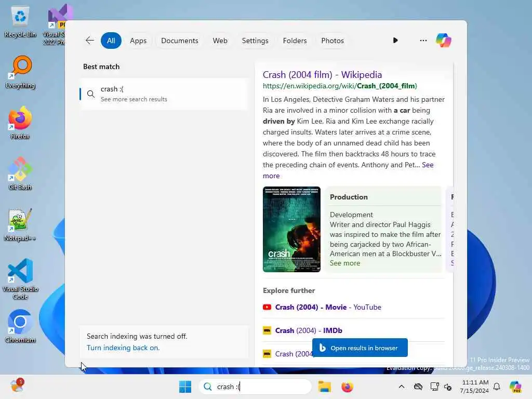The height and width of the screenshot is (399, 532).
Task: Go back with the search panel arrow
Action: pyautogui.click(x=89, y=41)
